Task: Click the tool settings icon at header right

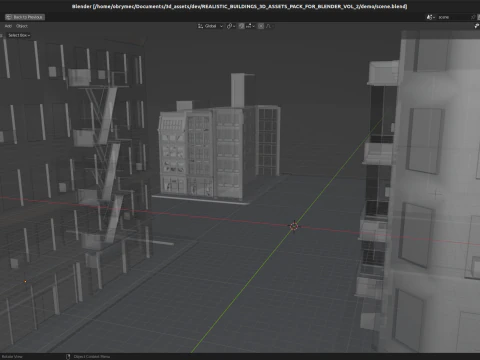Action: [477, 26]
